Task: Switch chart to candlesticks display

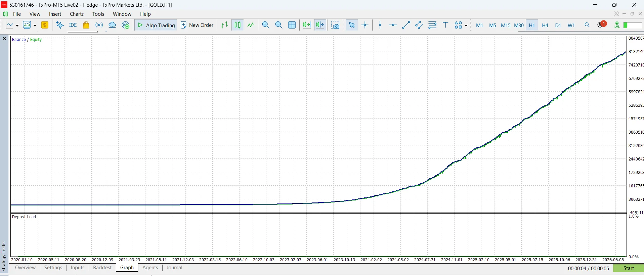Action: (238, 25)
